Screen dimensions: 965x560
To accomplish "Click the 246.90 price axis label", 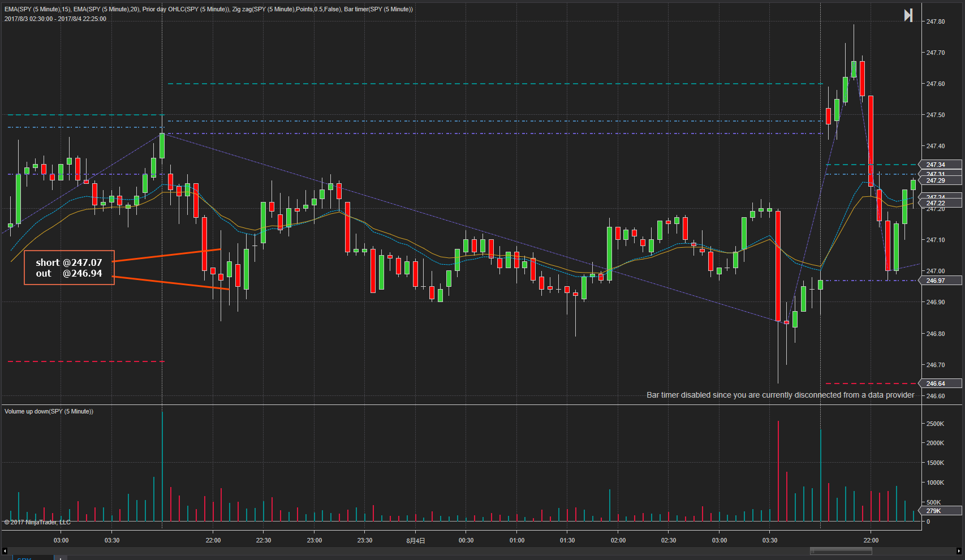I will click(x=936, y=302).
